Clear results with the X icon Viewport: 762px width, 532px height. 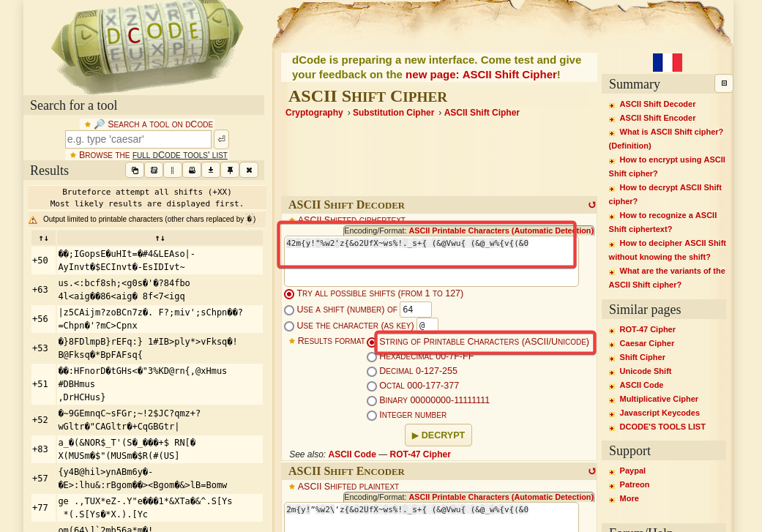coord(249,170)
